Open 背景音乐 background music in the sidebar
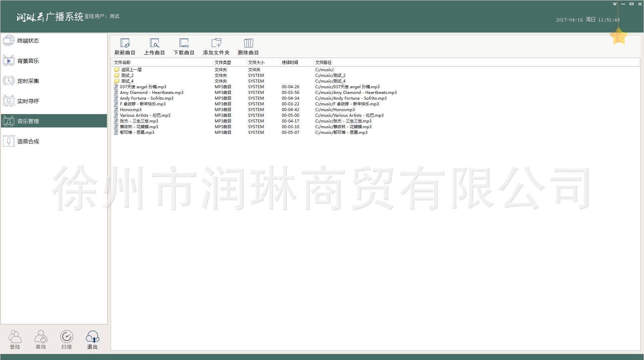Image resolution: width=644 pixels, height=360 pixels. 54,61
